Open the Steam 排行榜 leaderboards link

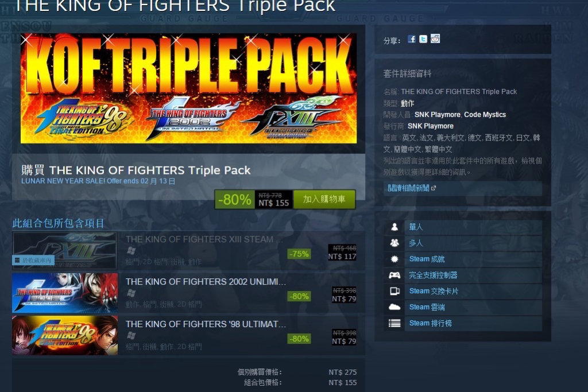[430, 323]
